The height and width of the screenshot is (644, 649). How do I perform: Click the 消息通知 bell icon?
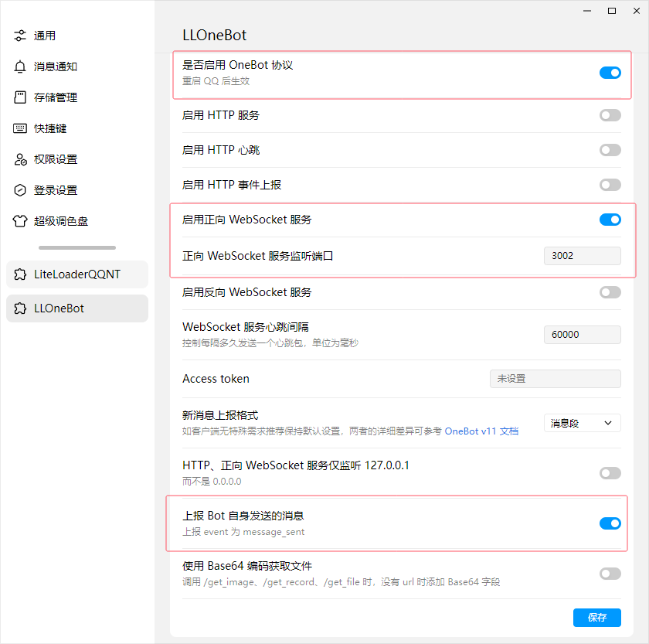20,66
